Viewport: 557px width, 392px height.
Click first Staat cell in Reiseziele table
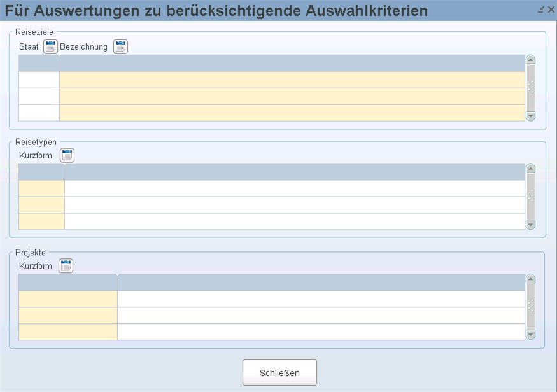point(39,80)
